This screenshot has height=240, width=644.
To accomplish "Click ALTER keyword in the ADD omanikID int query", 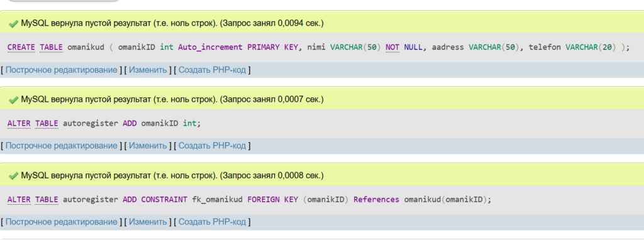I will (19, 123).
